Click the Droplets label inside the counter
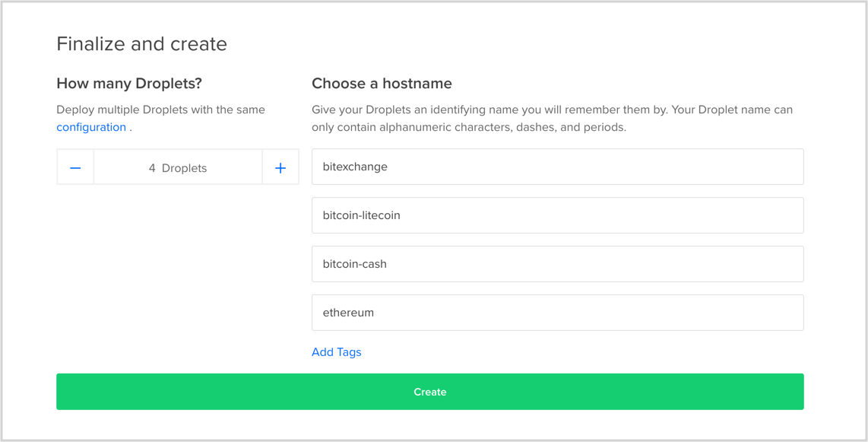868x442 pixels. [185, 168]
